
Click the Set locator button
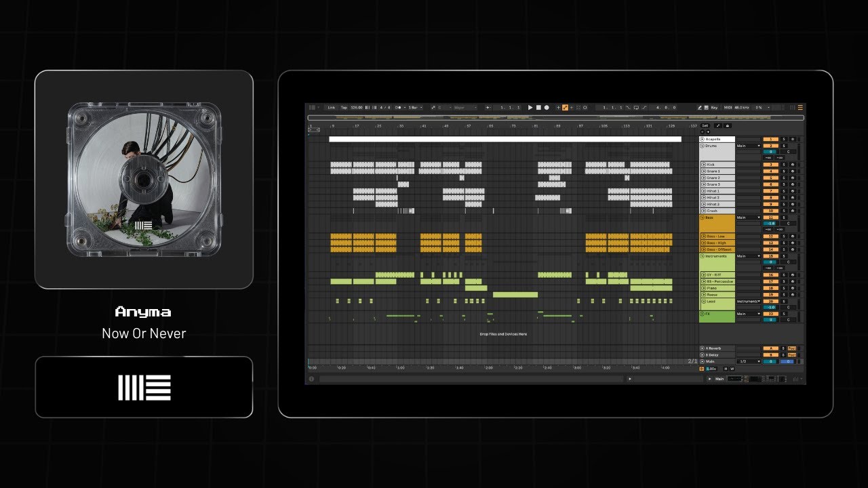point(705,125)
